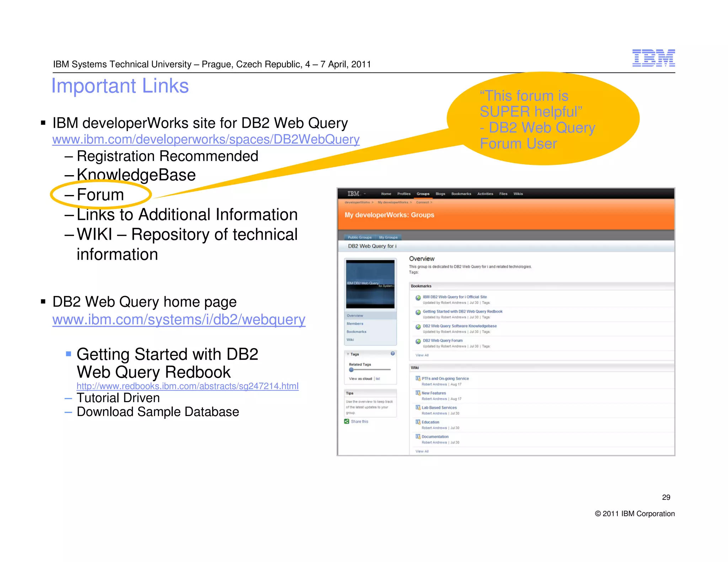Click the Tags help question-mark icon
The image size is (728, 562).
click(x=392, y=353)
